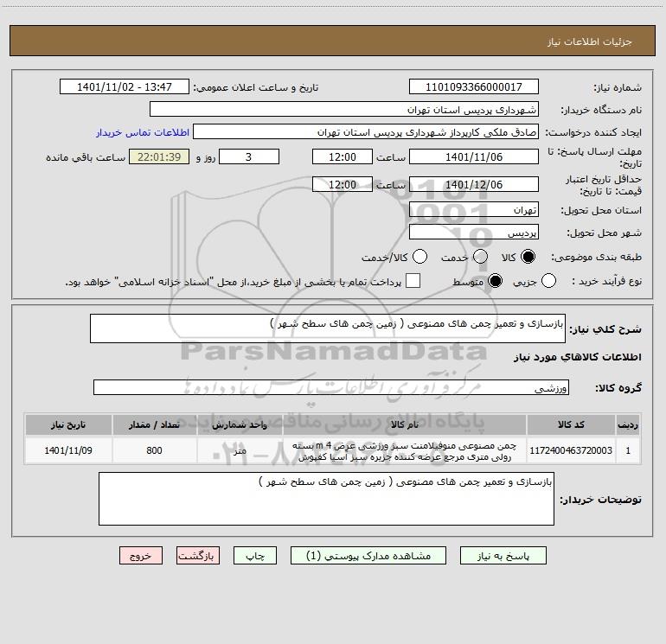Open اطلاعات تماس خریدار link

tap(143, 132)
